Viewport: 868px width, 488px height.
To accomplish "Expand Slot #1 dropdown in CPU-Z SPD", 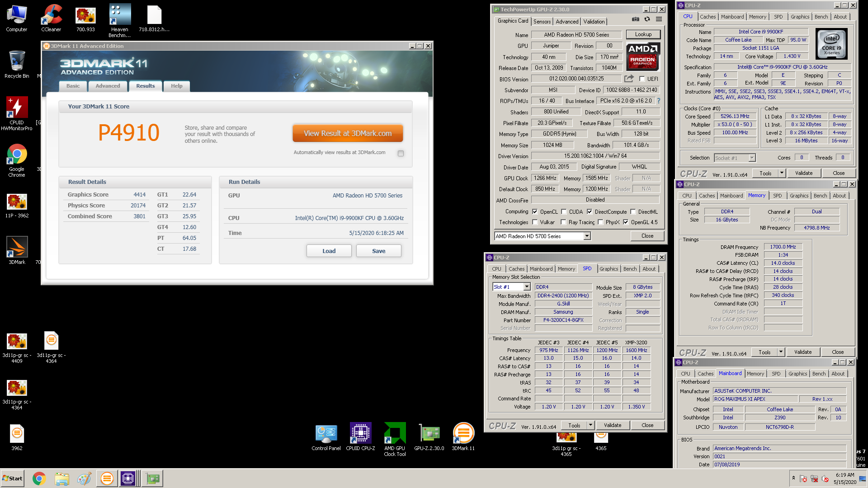I will [x=527, y=287].
